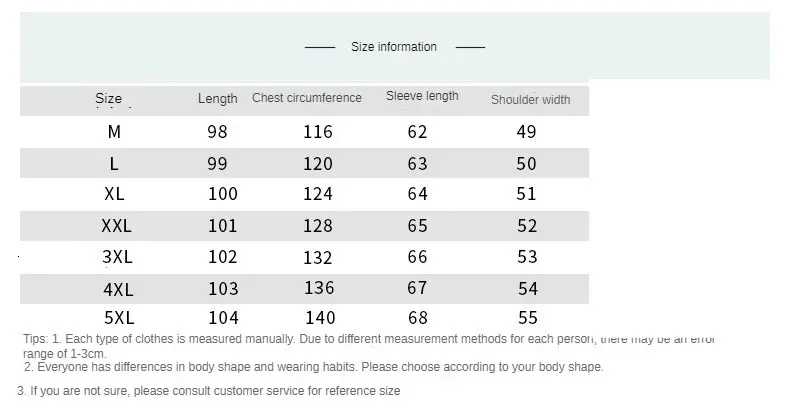Select the 5XL size row label
Viewport: 790px width, 406px height.
point(117,319)
